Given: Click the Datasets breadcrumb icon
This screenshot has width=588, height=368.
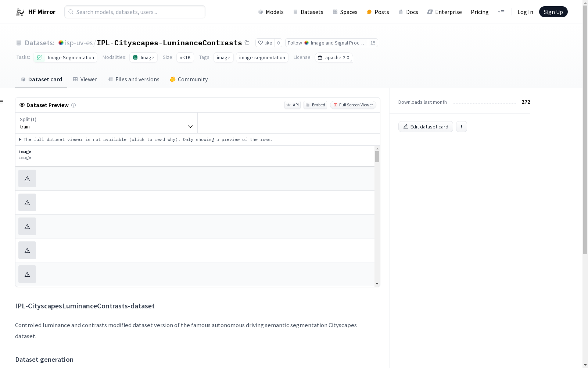Looking at the screenshot, I should click(x=19, y=43).
